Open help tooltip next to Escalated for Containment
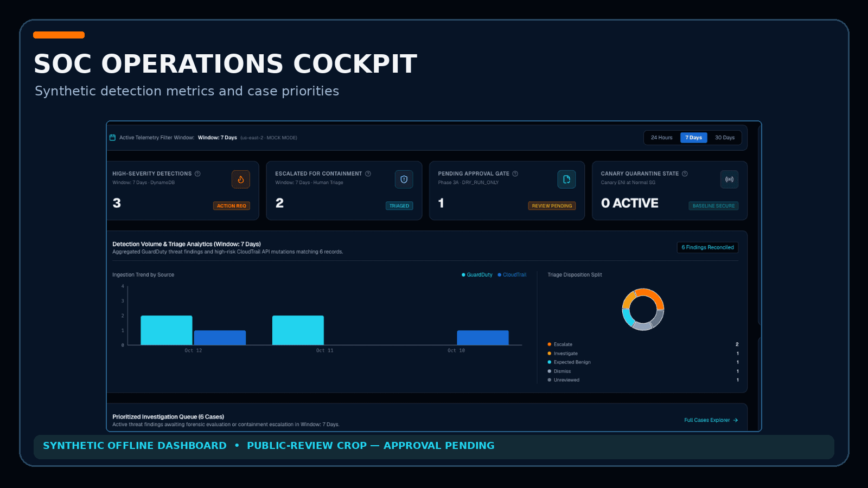Viewport: 868px width, 488px height. tap(368, 174)
